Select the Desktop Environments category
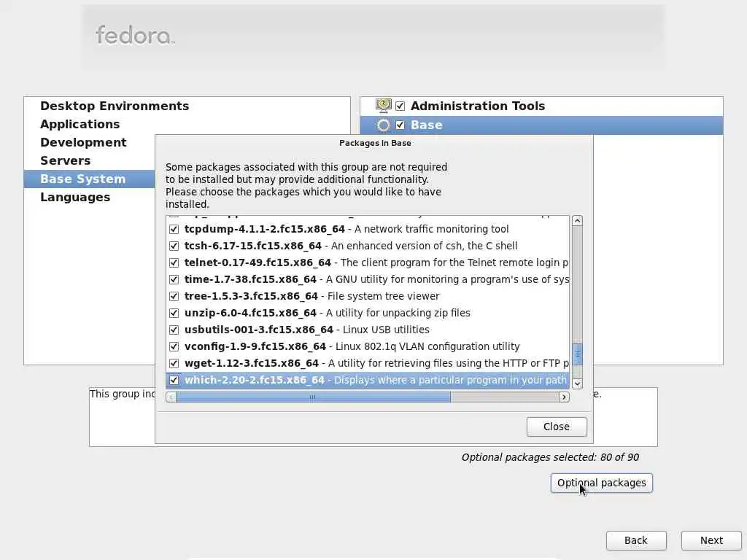 coord(115,106)
